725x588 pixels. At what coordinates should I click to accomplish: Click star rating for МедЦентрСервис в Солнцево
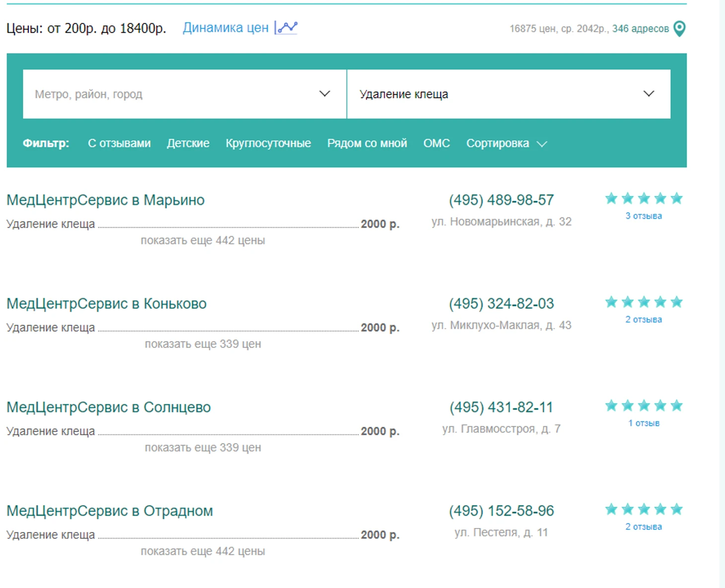point(644,406)
